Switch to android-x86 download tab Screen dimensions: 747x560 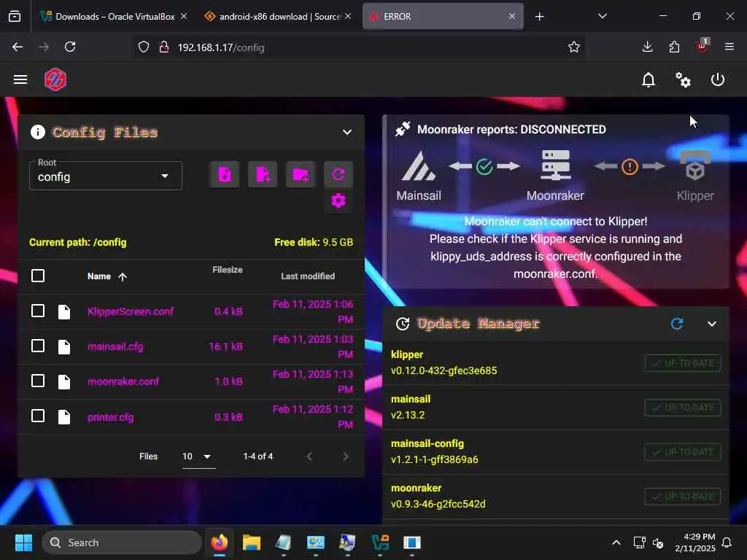[x=278, y=16]
